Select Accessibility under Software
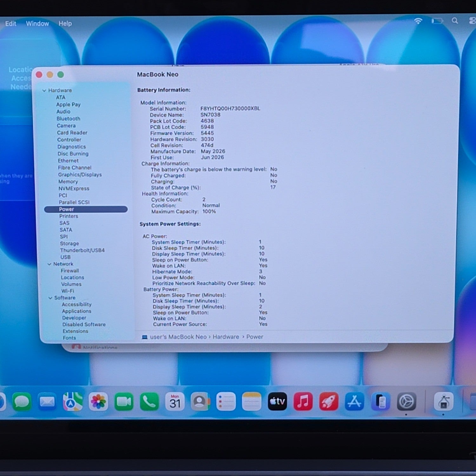 click(x=76, y=304)
